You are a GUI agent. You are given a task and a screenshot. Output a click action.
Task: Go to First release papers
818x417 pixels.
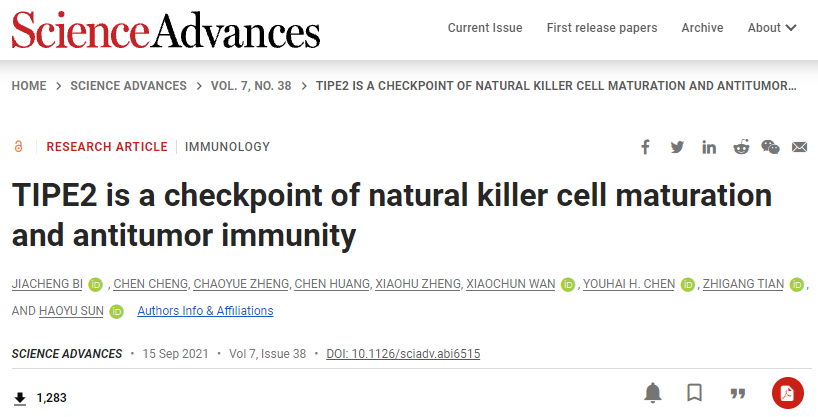point(602,28)
